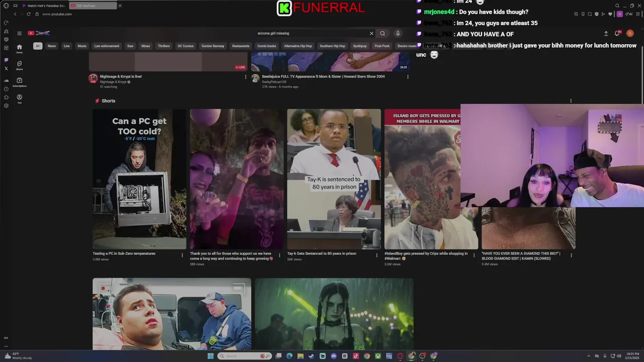This screenshot has width=644, height=362.
Task: Select the Music filter chip
Action: [82, 46]
